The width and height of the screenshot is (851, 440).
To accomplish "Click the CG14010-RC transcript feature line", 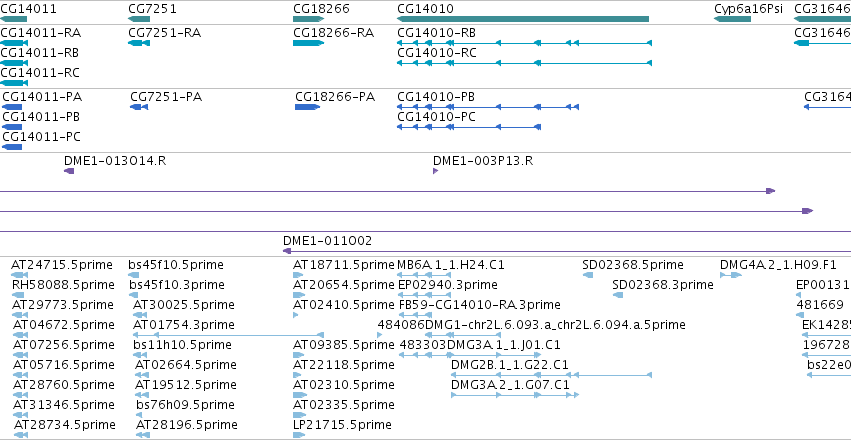I will [524, 63].
